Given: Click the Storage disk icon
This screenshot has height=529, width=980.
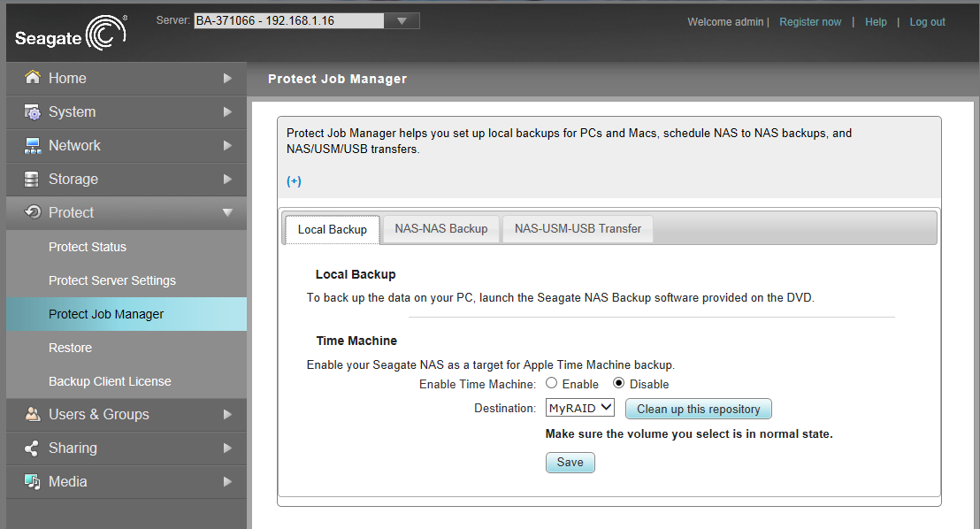Looking at the screenshot, I should point(33,180).
